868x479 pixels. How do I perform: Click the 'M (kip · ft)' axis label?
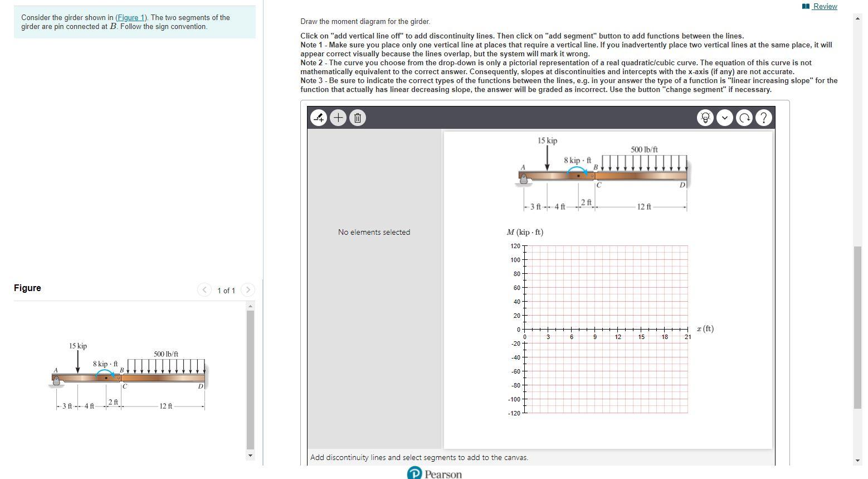(525, 232)
